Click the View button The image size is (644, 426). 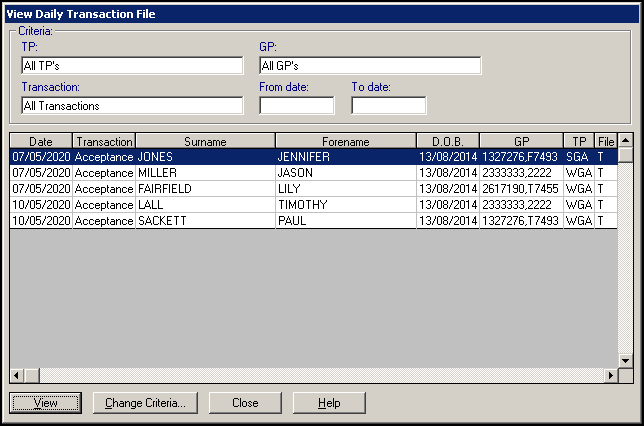pos(45,403)
